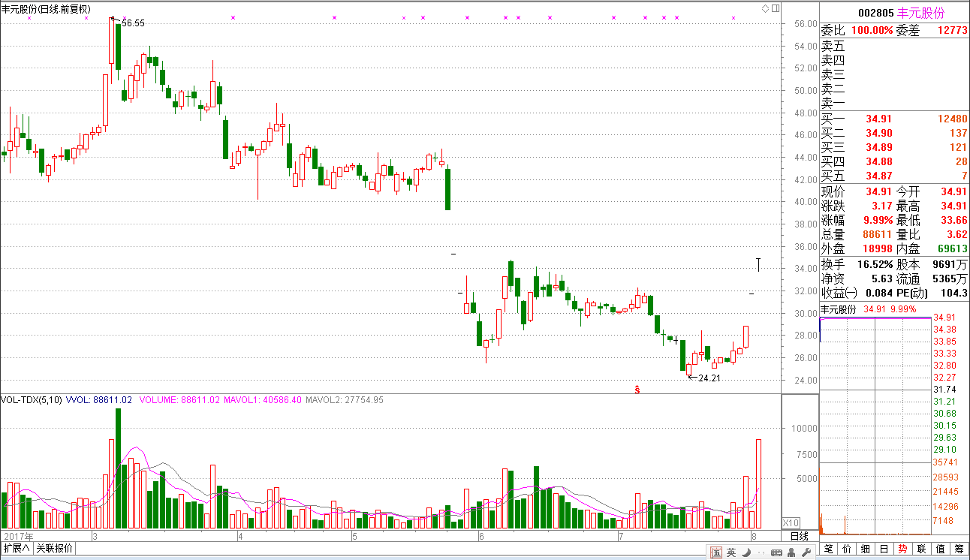Viewport: 970px width, 560px height.
Task: Switch to the 值 tab
Action: (x=939, y=549)
